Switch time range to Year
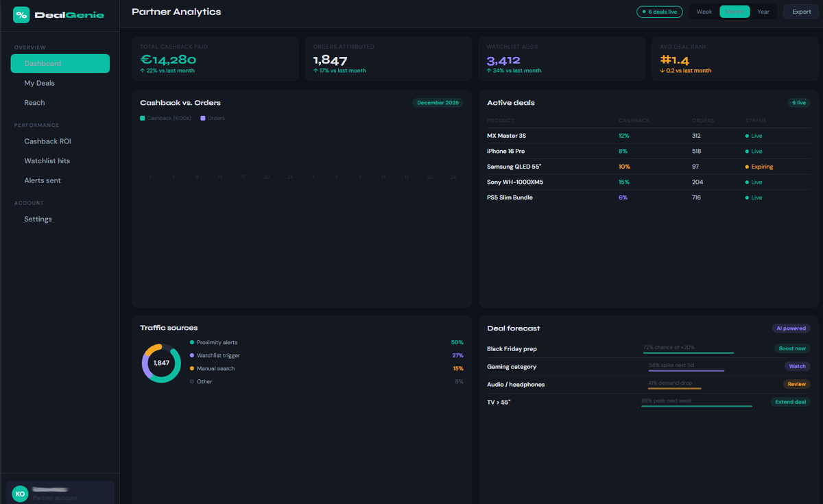 point(763,12)
